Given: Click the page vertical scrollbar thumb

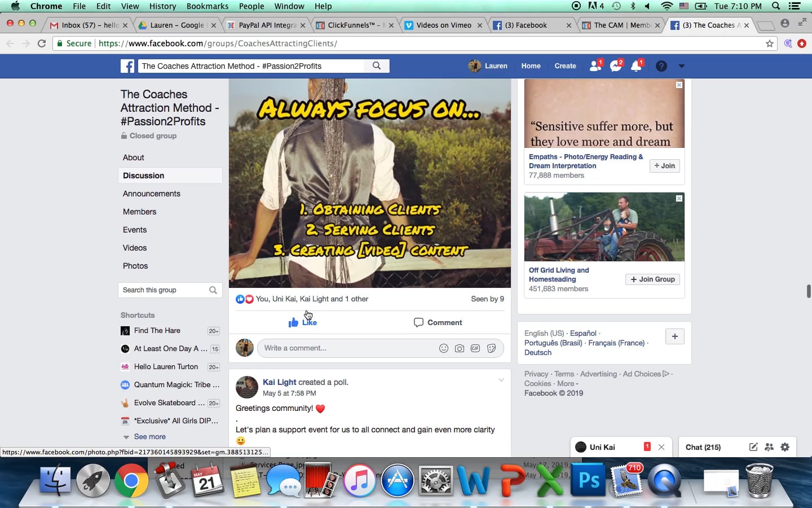Looking at the screenshot, I should coord(809,291).
